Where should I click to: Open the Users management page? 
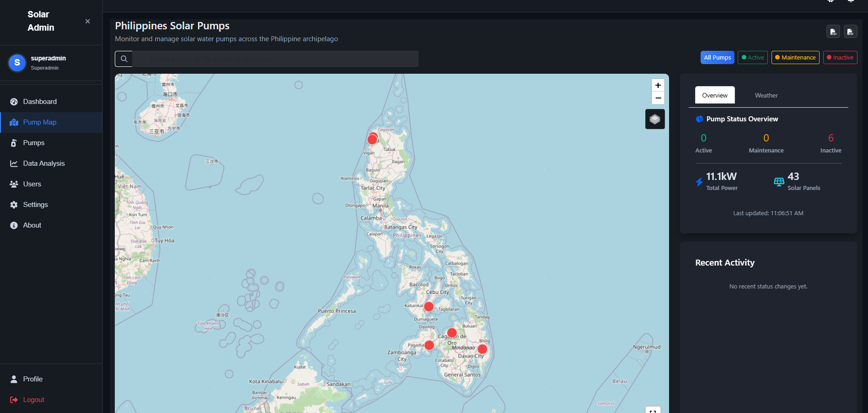pos(32,184)
